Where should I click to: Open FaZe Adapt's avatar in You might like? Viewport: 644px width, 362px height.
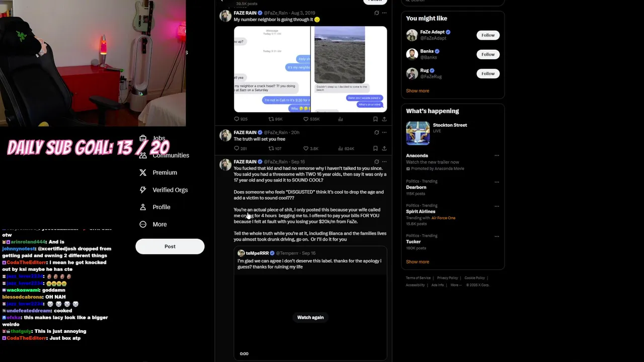coord(412,35)
